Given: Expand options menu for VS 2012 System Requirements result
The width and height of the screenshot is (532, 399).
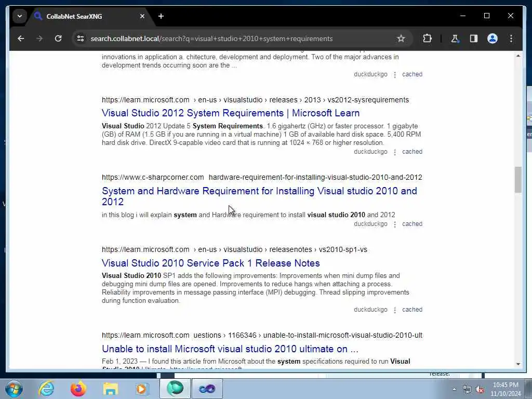Looking at the screenshot, I should click(395, 152).
